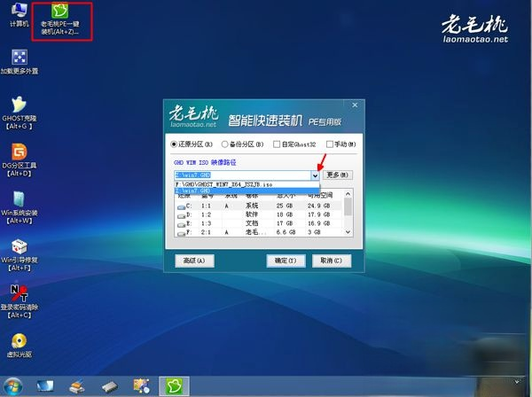Click the Windows Start orb

point(13,386)
